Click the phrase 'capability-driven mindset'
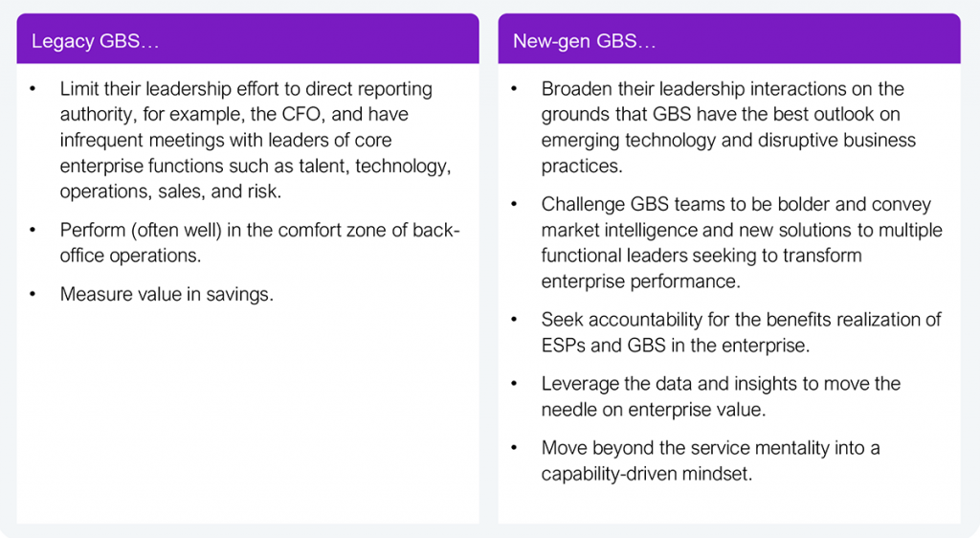The image size is (980, 538). pos(646,474)
